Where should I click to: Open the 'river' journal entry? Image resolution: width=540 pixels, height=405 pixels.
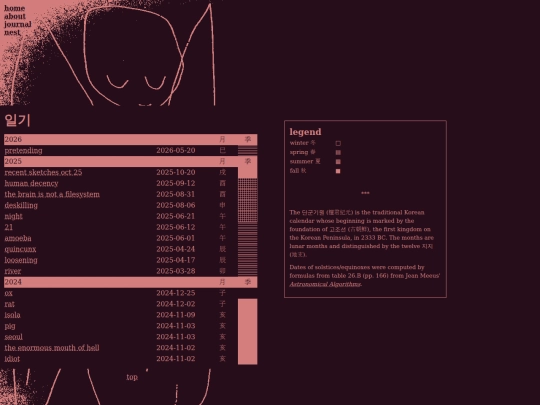(x=13, y=271)
